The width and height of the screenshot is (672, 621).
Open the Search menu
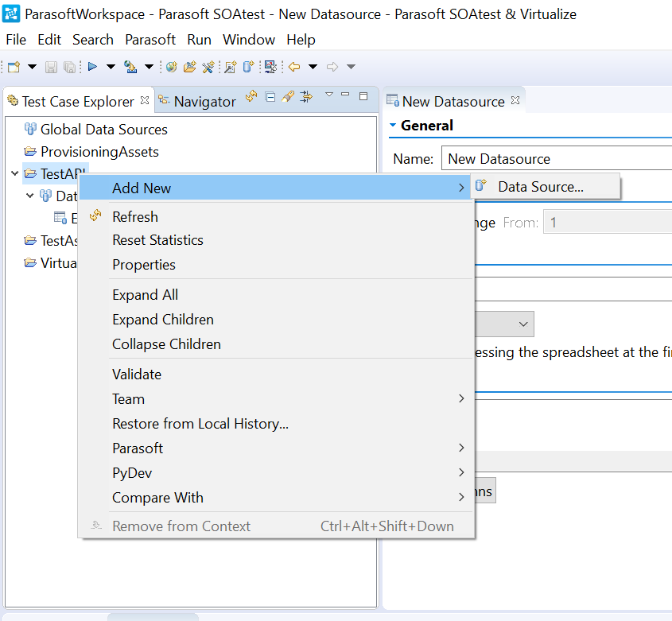(93, 40)
